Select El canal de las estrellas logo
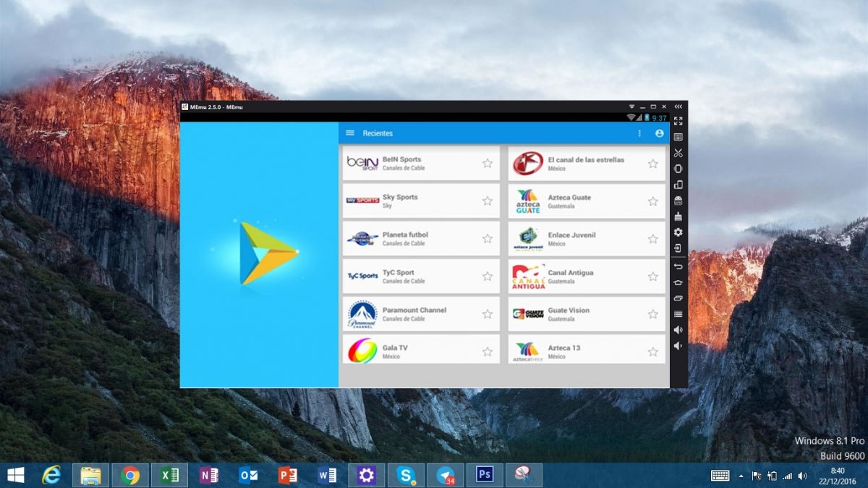 click(528, 164)
